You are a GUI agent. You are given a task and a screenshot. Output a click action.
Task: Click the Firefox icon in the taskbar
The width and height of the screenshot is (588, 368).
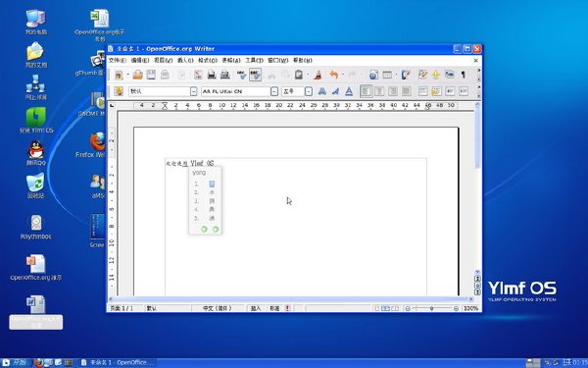pyautogui.click(x=38, y=362)
